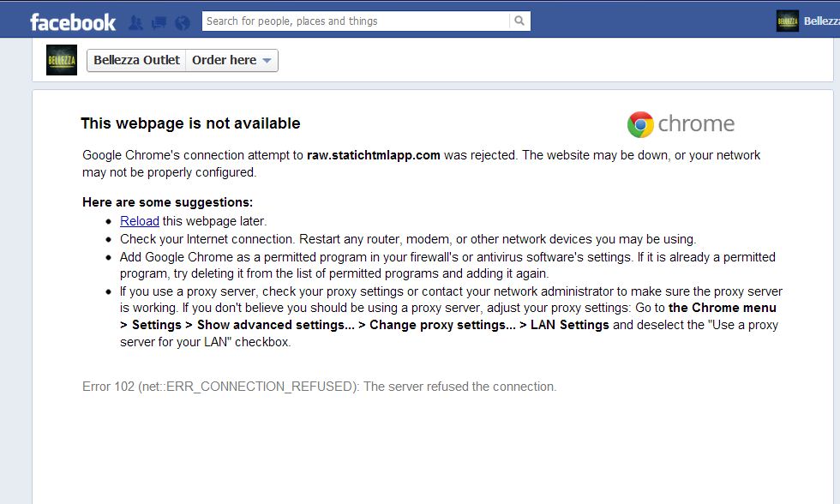Viewport: 840px width, 504px height.
Task: Click the raw.statichtmlapp.com domain text
Action: 374,155
